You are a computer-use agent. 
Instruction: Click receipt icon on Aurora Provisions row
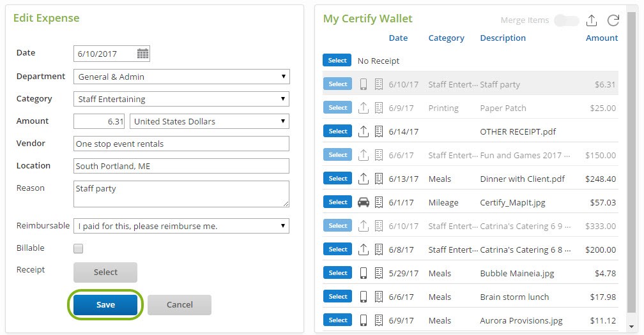click(x=379, y=320)
